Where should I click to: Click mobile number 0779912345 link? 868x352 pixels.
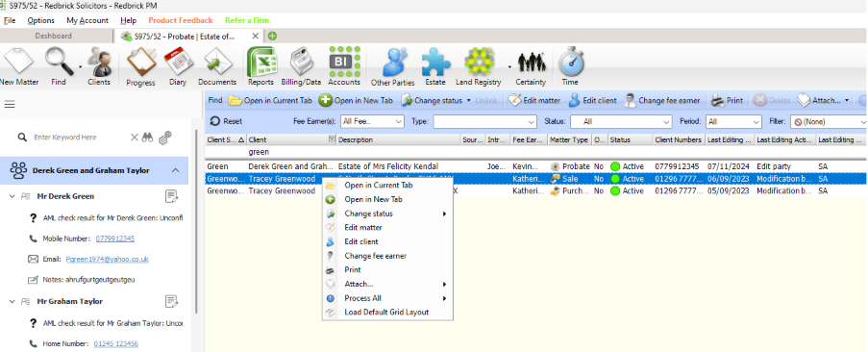pos(115,239)
